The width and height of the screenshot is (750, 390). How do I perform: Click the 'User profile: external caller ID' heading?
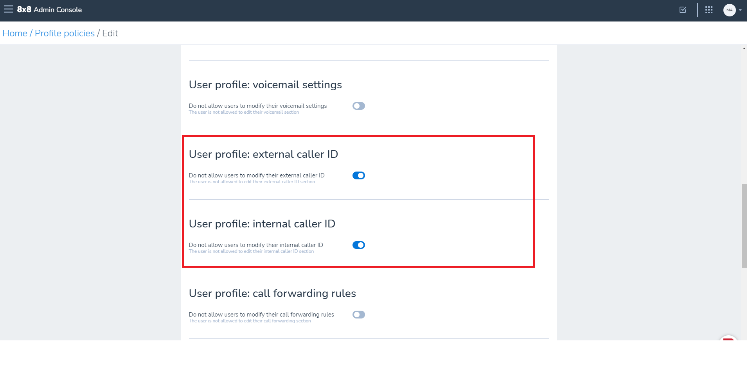(x=264, y=154)
